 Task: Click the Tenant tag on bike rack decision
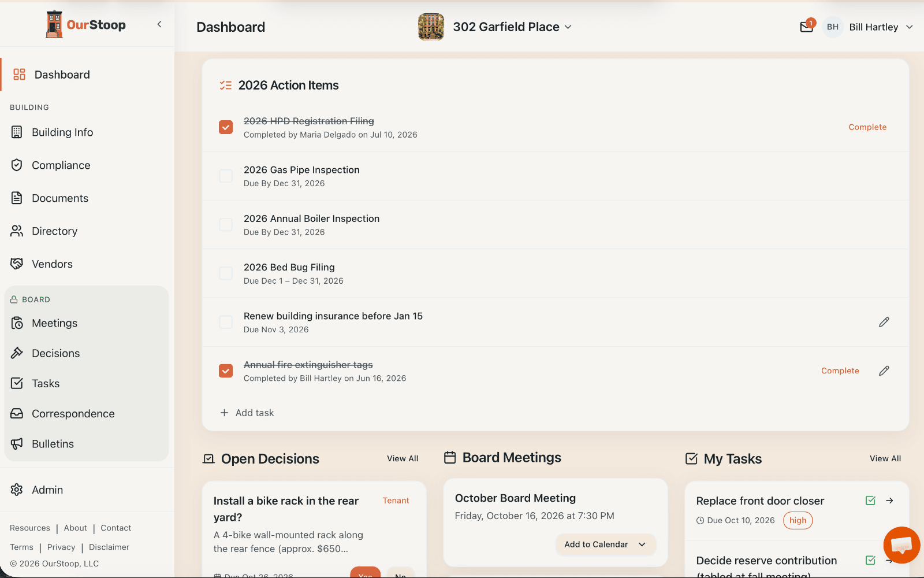(396, 501)
